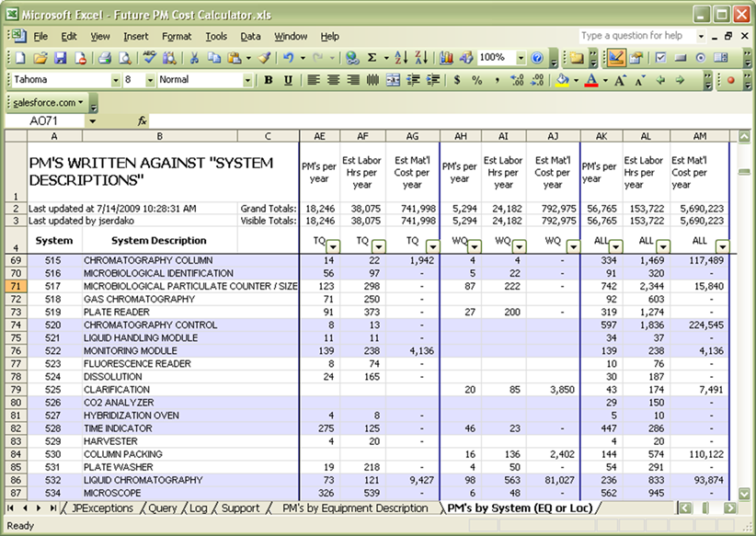This screenshot has height=536, width=756.
Task: Click the Percent Style icon
Action: tap(476, 80)
